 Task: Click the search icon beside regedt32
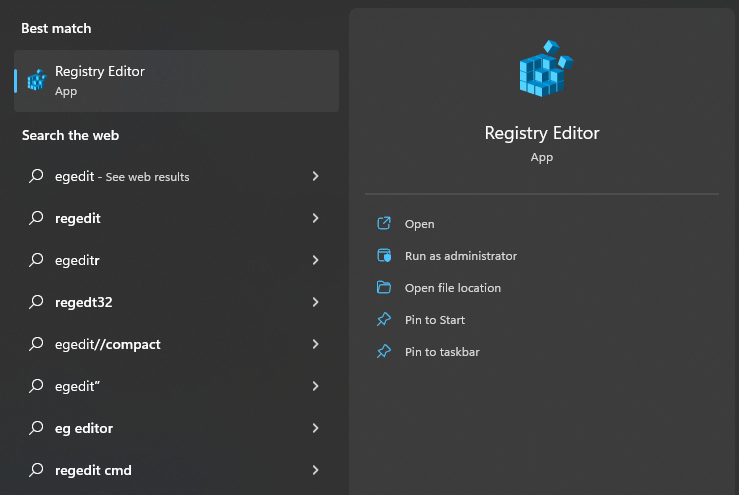coord(36,302)
